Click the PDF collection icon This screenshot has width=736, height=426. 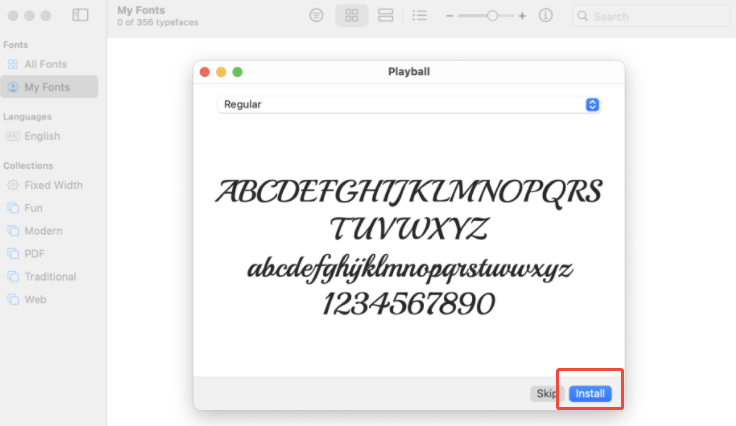click(13, 254)
